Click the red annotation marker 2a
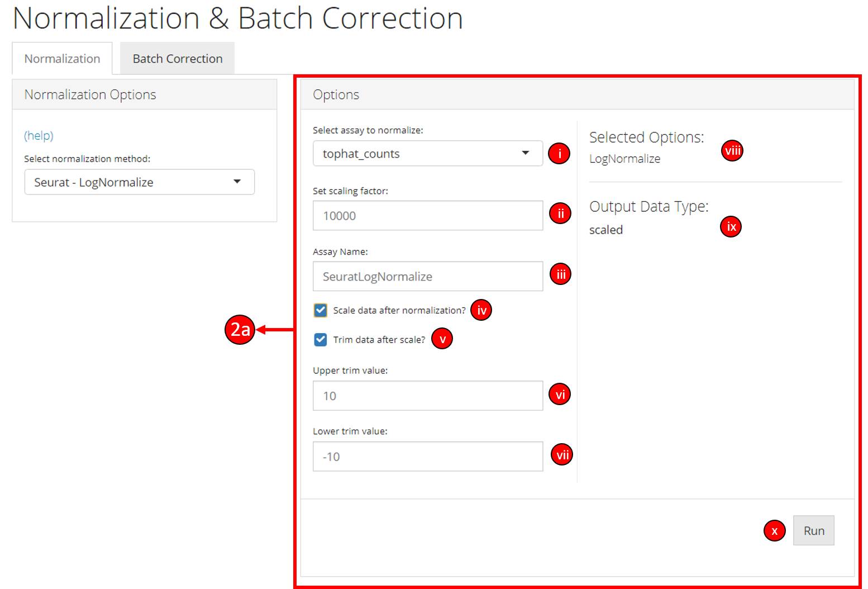Image resolution: width=868 pixels, height=589 pixels. click(240, 330)
